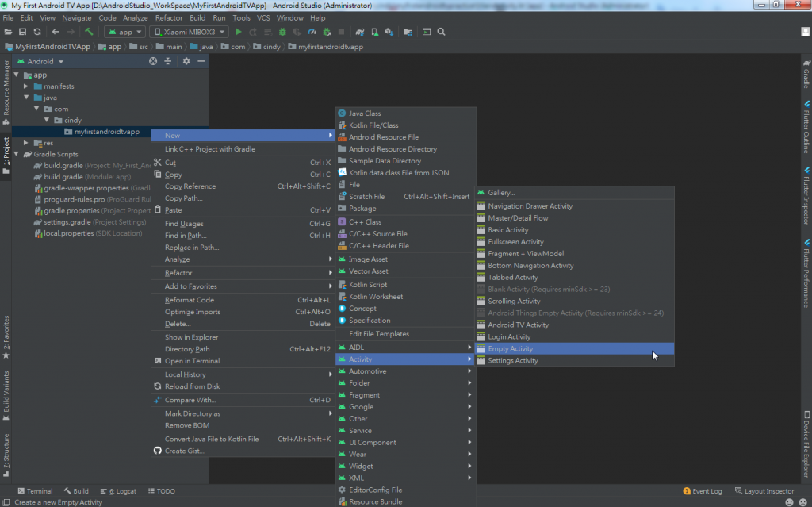Collapse the app module node

click(x=16, y=75)
